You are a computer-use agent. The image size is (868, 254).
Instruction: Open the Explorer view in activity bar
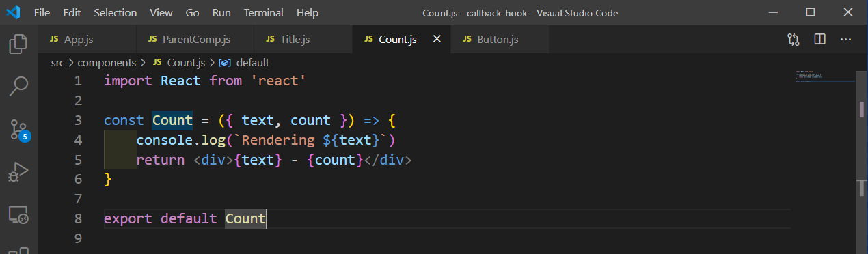pos(18,44)
